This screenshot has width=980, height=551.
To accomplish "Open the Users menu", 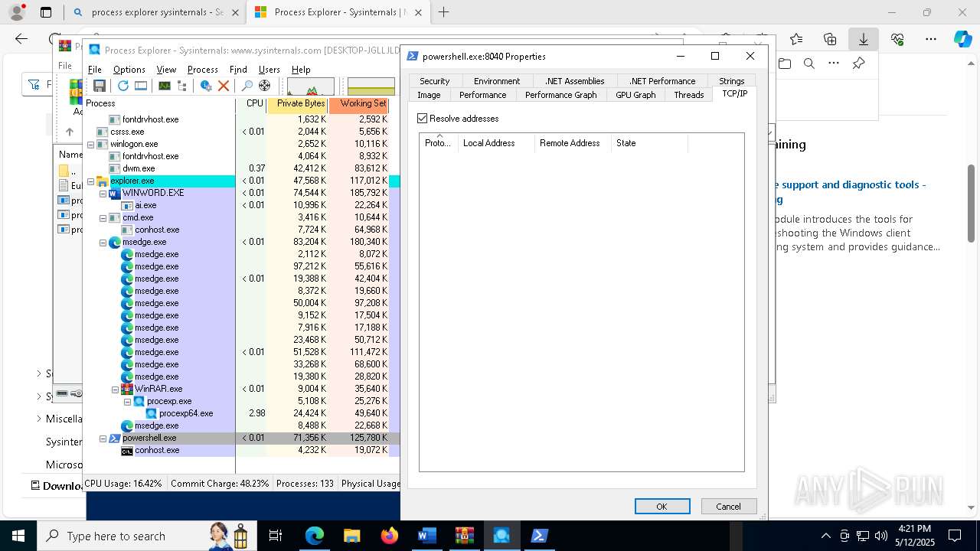I will [269, 69].
